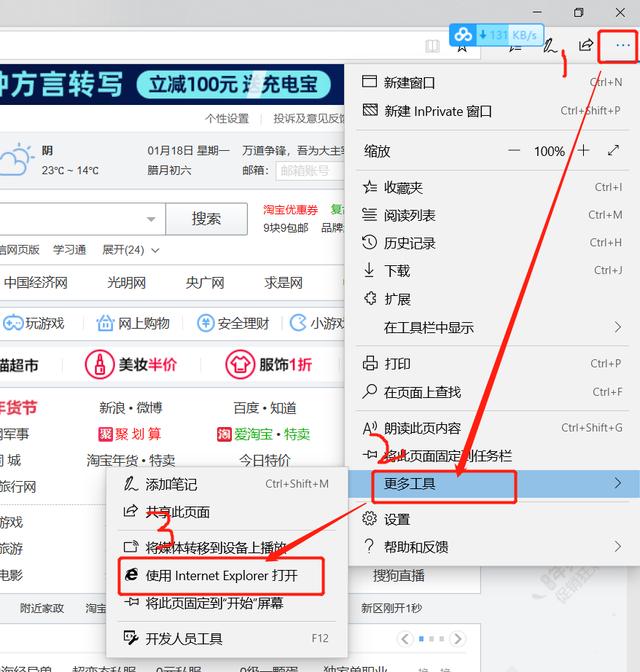Viewport: 640px width, 672px height.
Task: Click the 玩游戏 gamepad icon
Action: 13,323
